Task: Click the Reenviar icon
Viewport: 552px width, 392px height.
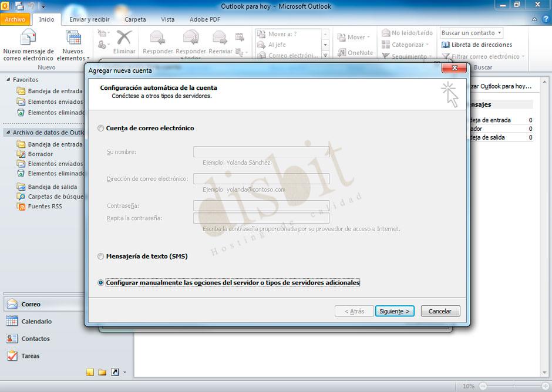Action: [x=220, y=37]
